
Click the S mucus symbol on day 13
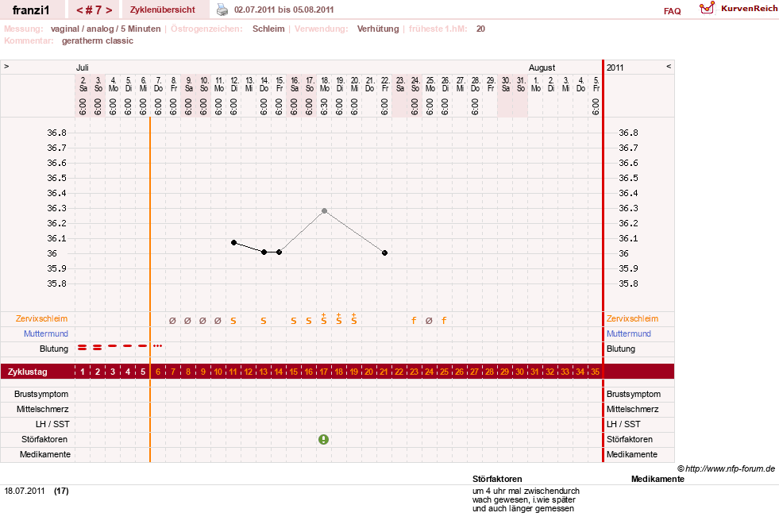(x=264, y=321)
